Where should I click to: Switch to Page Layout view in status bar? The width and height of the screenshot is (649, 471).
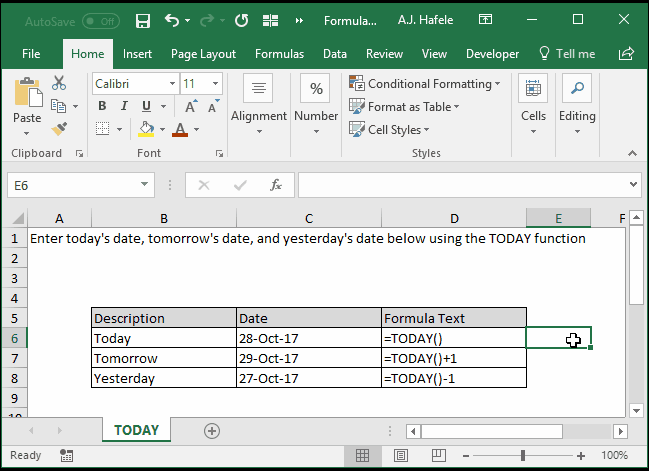coord(400,456)
